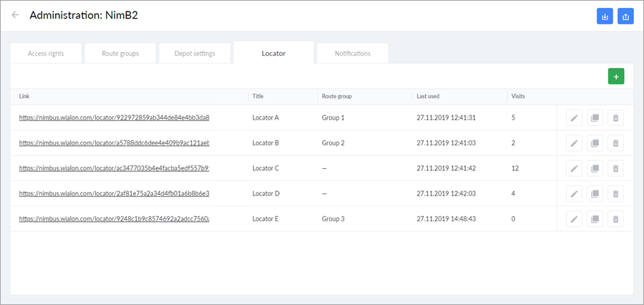Delete Locator B with trash icon
This screenshot has height=305, width=644.
tap(615, 143)
